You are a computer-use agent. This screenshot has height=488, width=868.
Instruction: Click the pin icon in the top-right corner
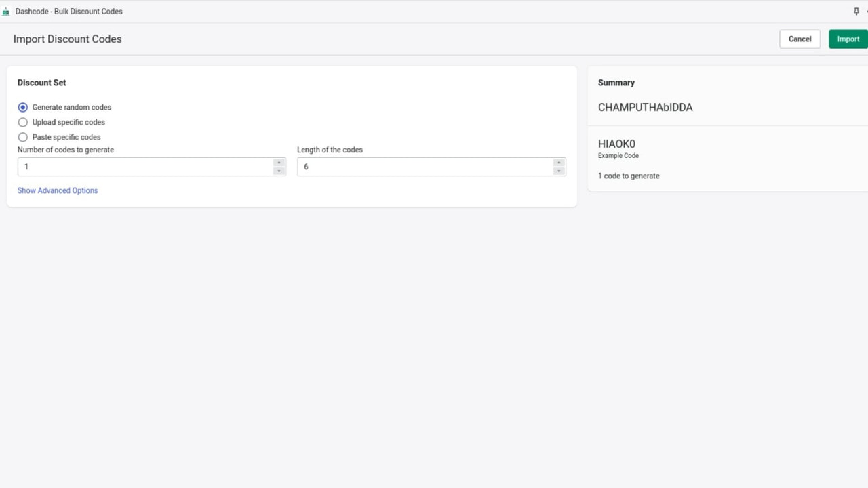[856, 11]
